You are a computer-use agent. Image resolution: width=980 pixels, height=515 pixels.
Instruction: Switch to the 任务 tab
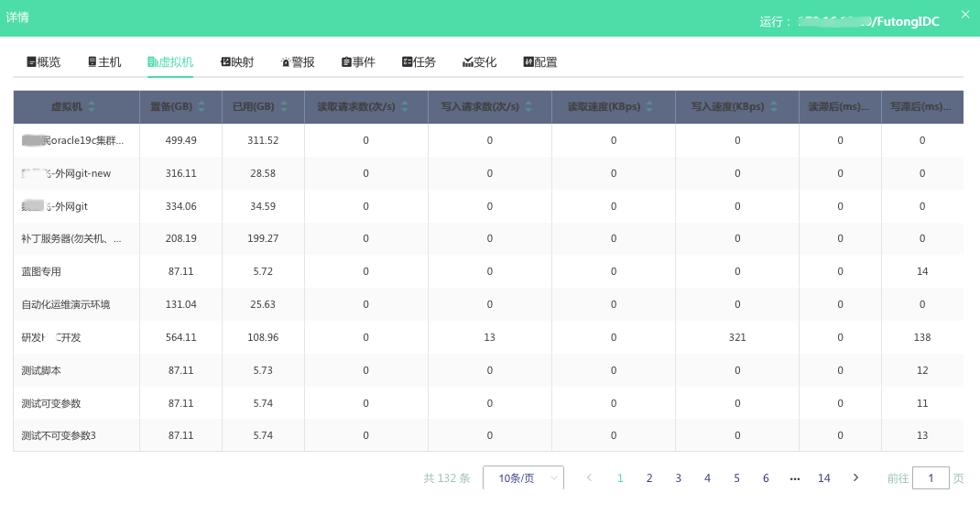coord(419,62)
